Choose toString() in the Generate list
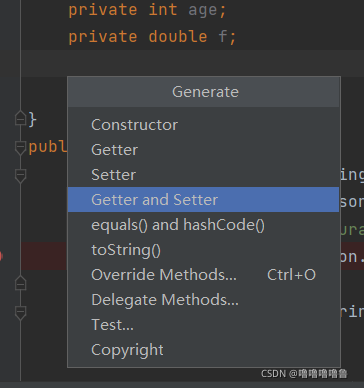Screen dimensions: 364x388 click(203, 250)
